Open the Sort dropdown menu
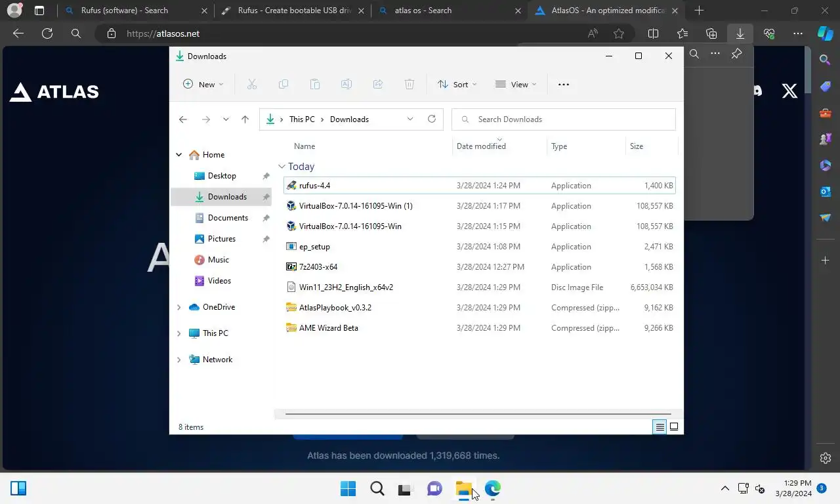840x504 pixels. (457, 84)
